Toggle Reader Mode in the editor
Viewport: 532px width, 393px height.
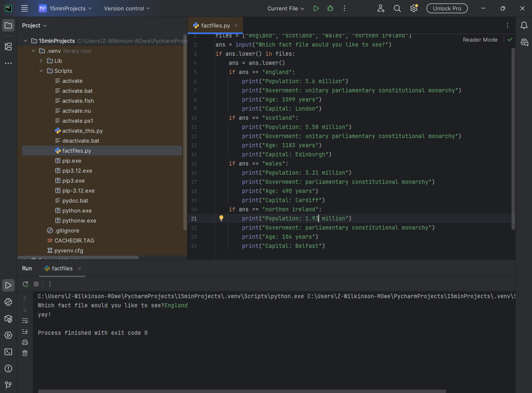coord(480,40)
